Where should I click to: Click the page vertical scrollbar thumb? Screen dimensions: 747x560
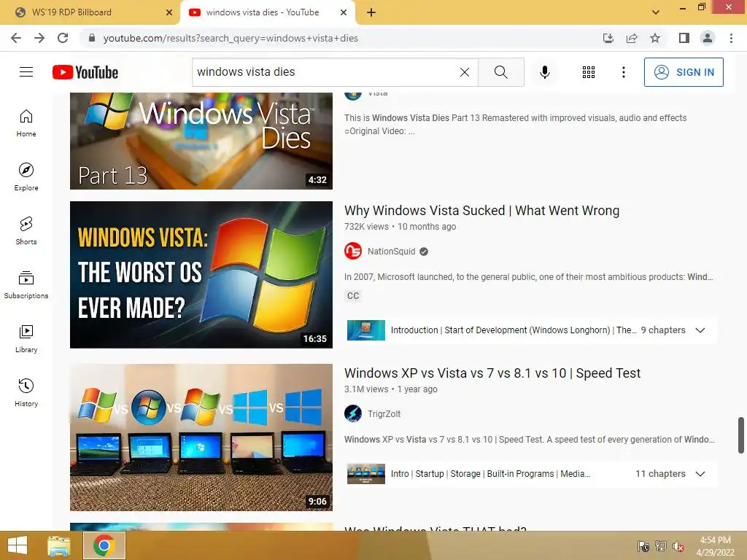click(x=741, y=435)
